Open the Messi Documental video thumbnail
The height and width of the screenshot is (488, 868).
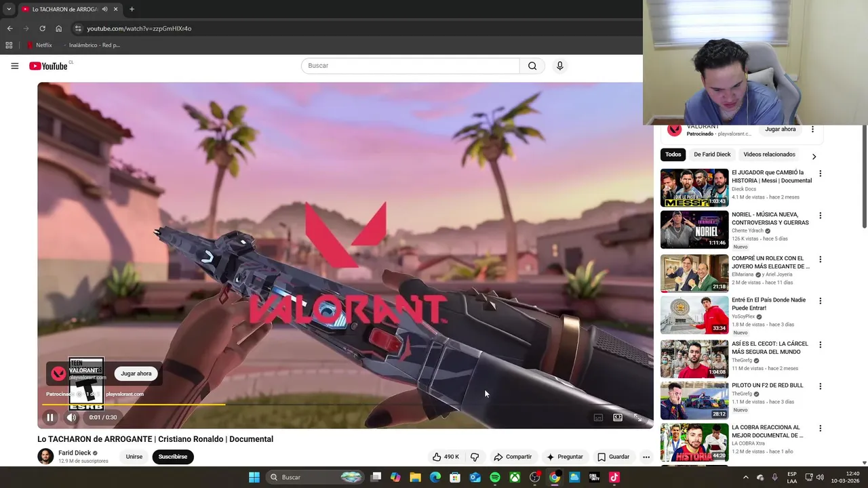[694, 188]
